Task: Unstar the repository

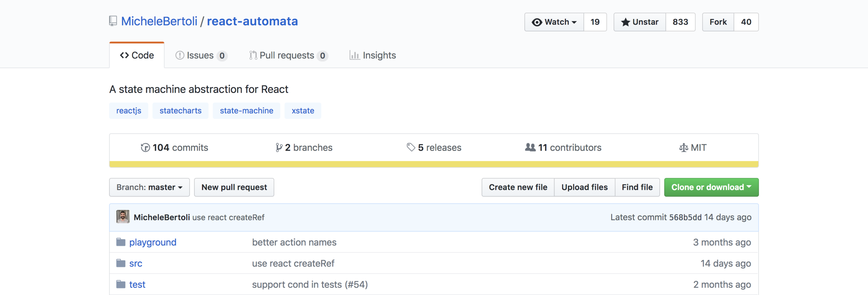Action: pyautogui.click(x=640, y=22)
